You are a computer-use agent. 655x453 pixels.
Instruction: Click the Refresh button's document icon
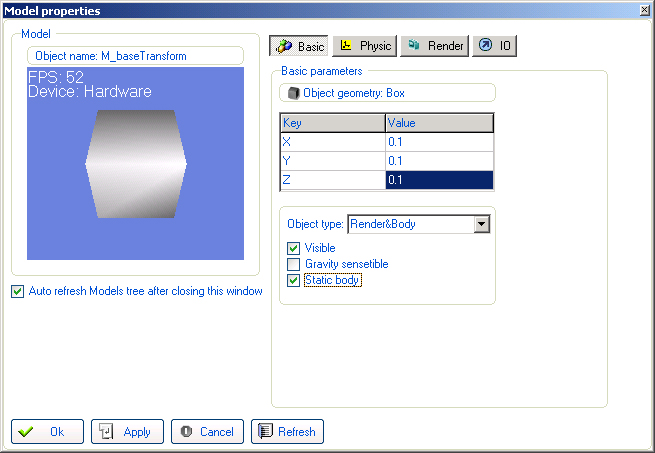point(265,432)
